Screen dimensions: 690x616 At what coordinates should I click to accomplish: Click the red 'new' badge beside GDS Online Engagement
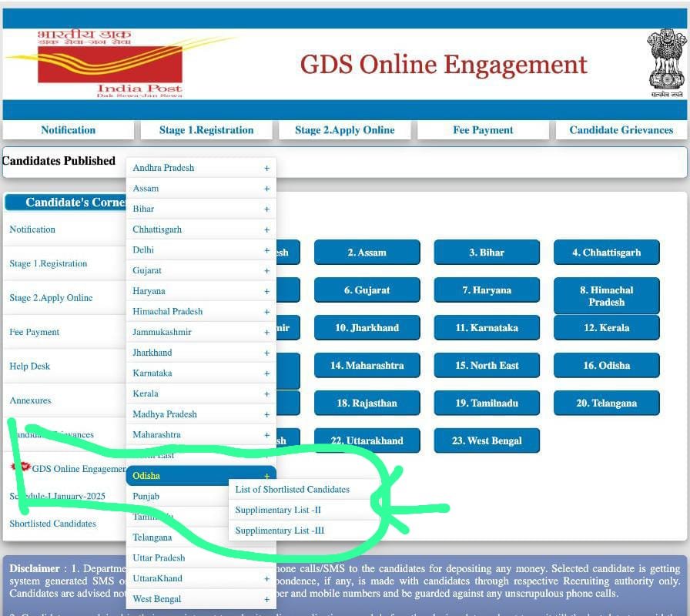[21, 467]
